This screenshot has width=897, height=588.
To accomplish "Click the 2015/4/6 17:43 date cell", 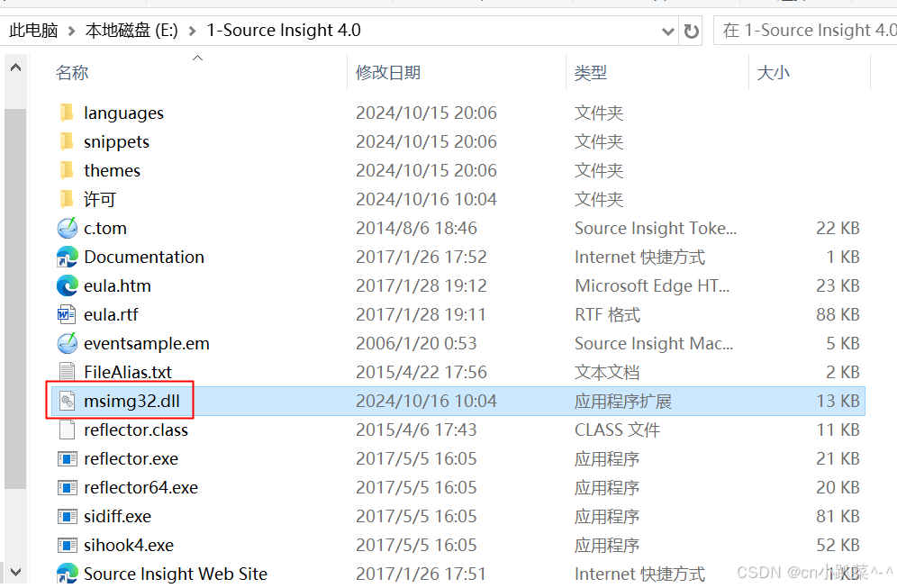I will click(x=416, y=430).
